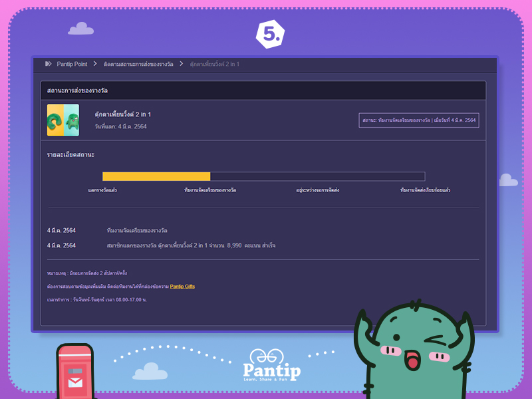The height and width of the screenshot is (399, 532).
Task: Click the อยู่ระหว่างรอการจัดส่ง progress step label
Action: pyautogui.click(x=318, y=190)
